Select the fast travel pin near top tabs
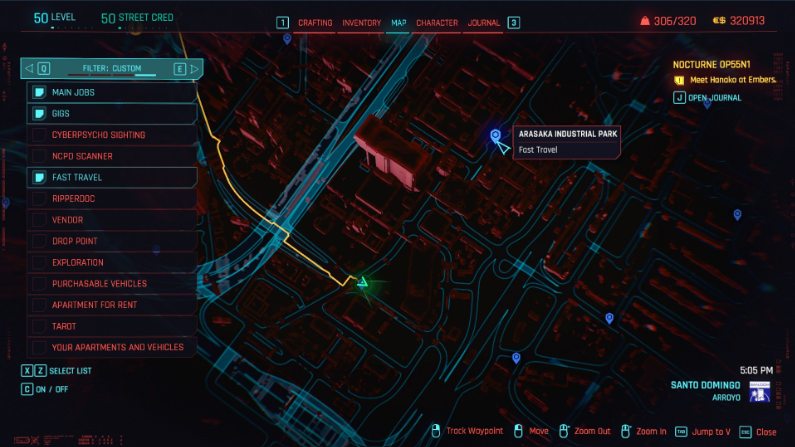This screenshot has height=447, width=795. click(x=287, y=39)
